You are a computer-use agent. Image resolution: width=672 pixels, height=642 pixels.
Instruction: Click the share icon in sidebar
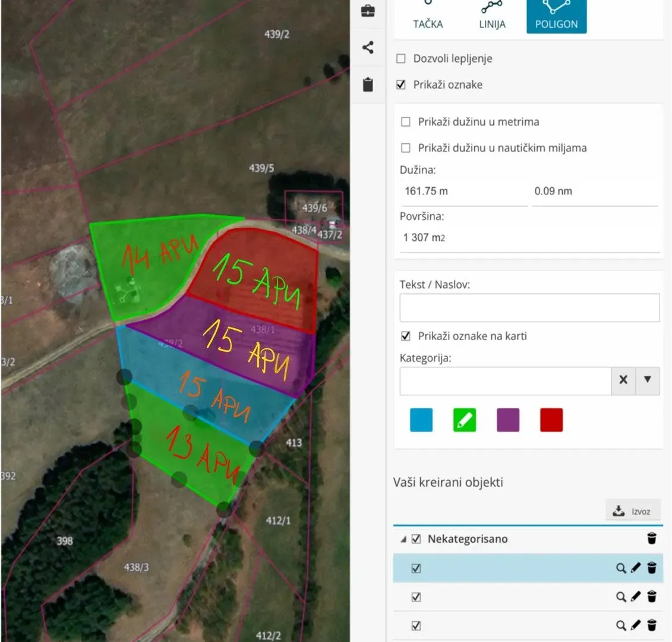[368, 47]
